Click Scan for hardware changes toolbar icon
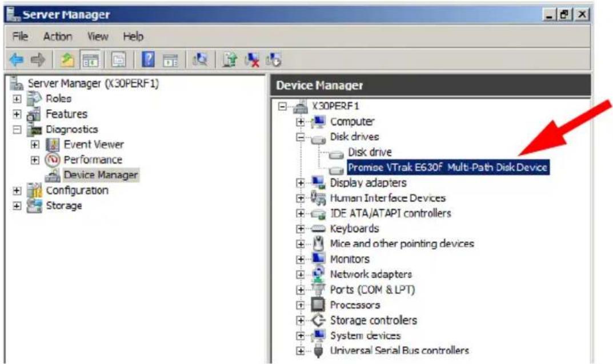 [200, 60]
